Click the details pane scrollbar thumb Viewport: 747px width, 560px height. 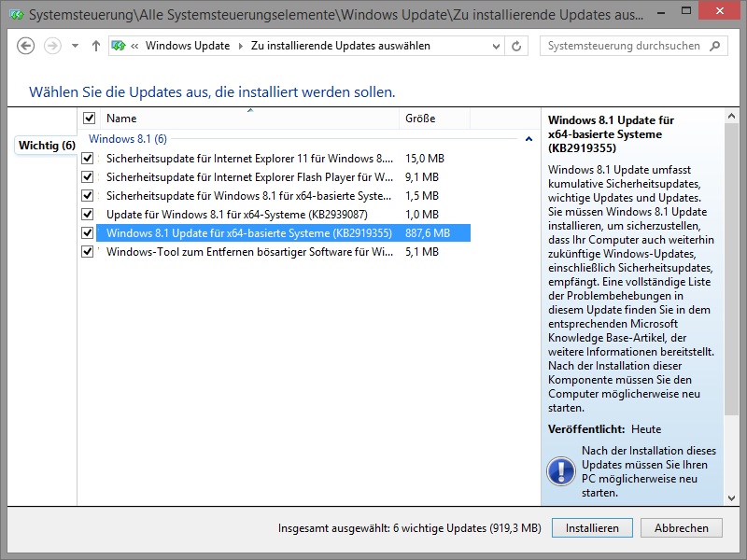pyautogui.click(x=731, y=269)
